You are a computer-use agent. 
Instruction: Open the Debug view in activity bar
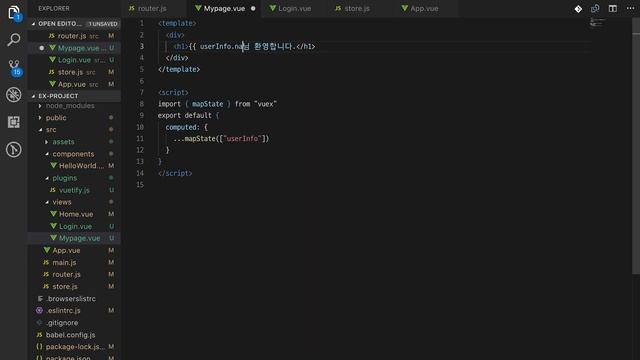click(x=13, y=95)
